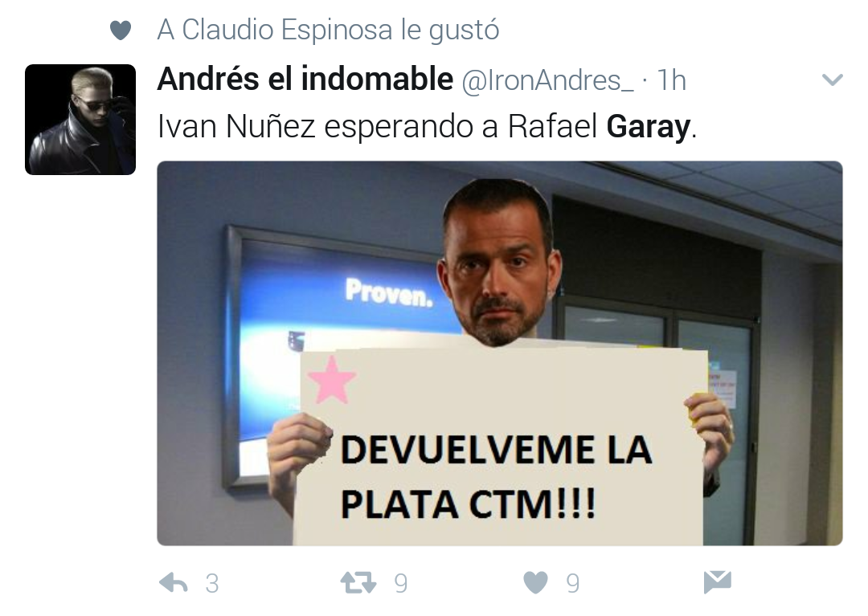Click the reply count number 3
Viewport: 868px width, 616px height.
[x=212, y=583]
